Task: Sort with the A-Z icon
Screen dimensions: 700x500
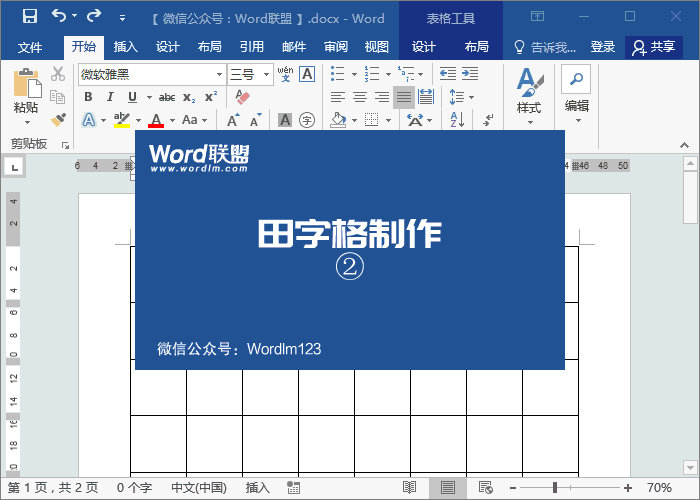Action: [457, 120]
